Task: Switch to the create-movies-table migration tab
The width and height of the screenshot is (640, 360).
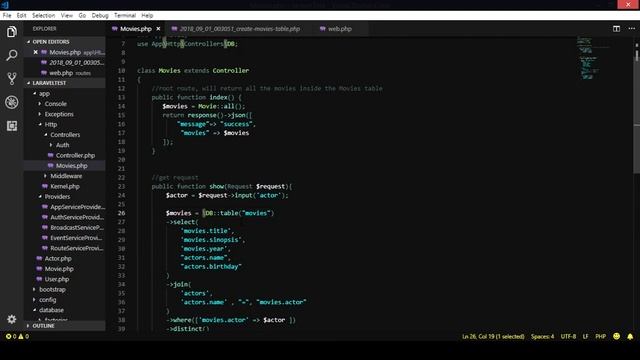Action: pos(240,29)
